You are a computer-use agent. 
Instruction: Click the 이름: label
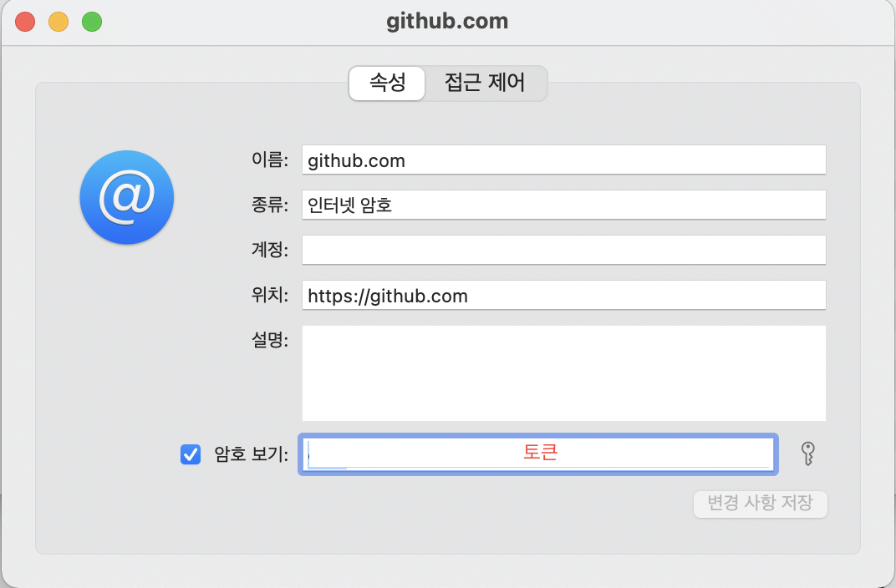(270, 160)
